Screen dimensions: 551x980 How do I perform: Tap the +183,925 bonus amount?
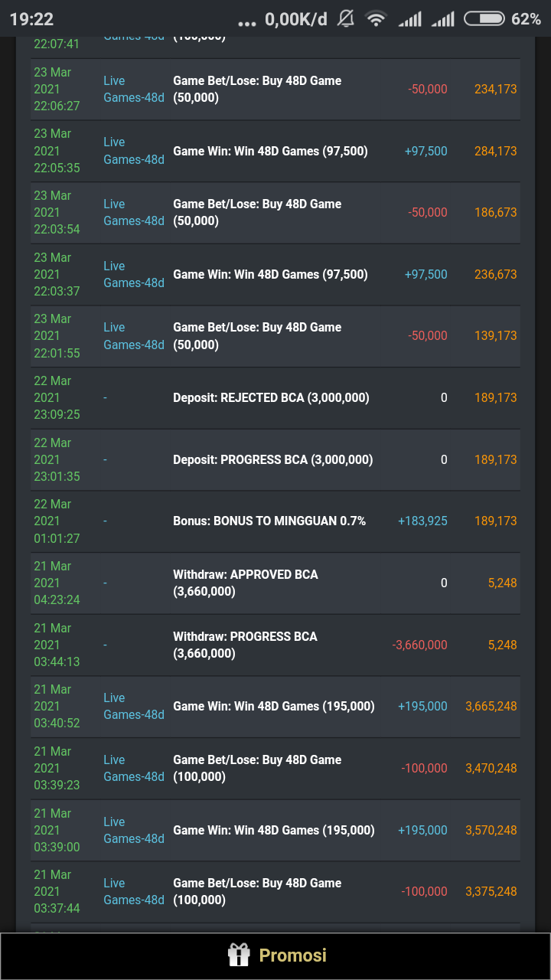[x=422, y=521]
